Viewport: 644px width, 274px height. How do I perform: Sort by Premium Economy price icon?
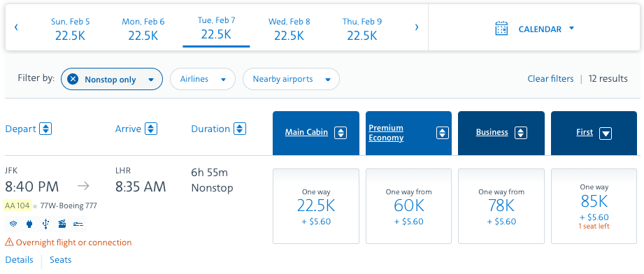[443, 133]
